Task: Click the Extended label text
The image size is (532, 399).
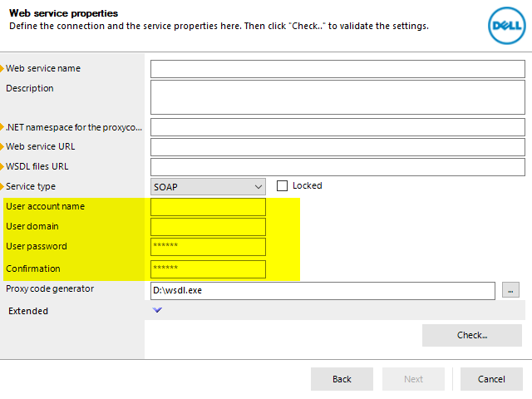Action: [x=28, y=311]
